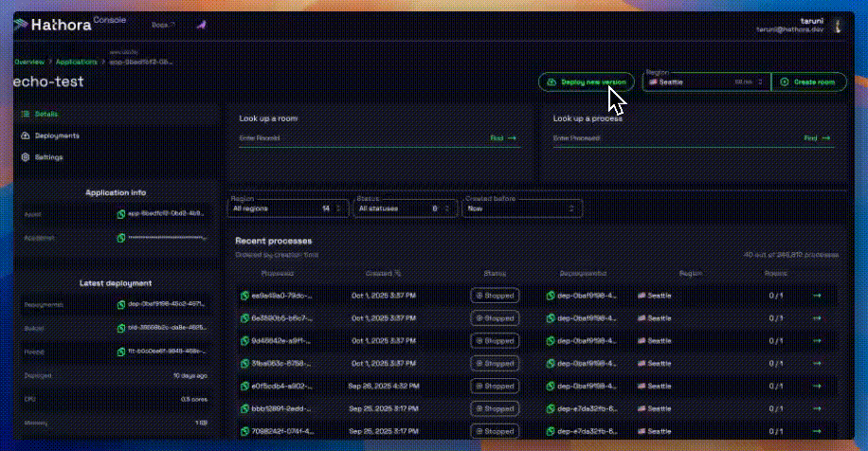
Task: Click Seattle region in 7098242f row
Action: [655, 431]
